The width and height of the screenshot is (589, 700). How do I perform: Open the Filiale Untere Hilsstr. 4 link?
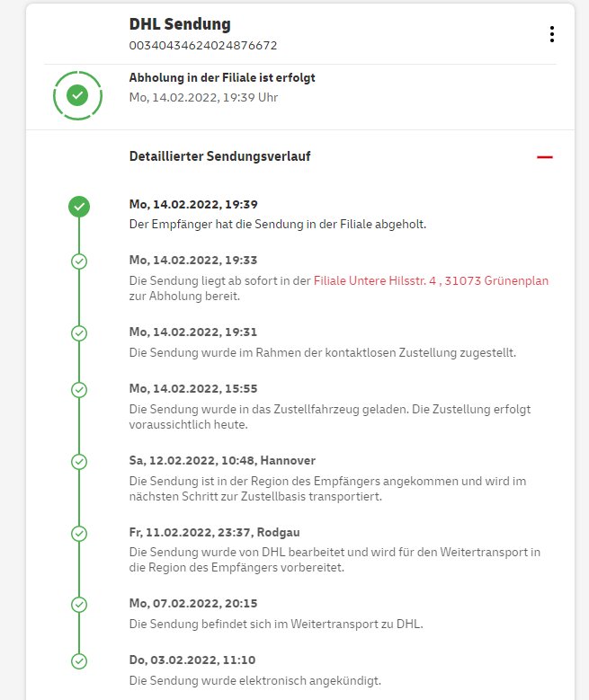(x=431, y=281)
